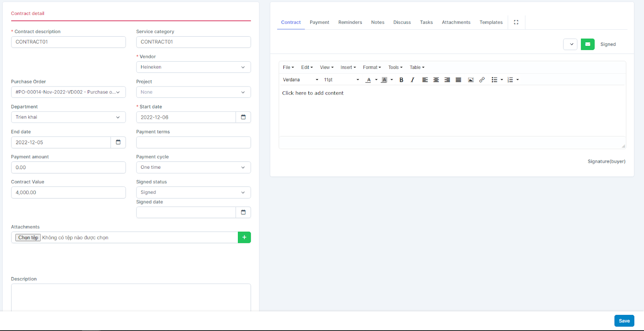Click the Chọn tệp file button
644x331 pixels.
pos(28,238)
